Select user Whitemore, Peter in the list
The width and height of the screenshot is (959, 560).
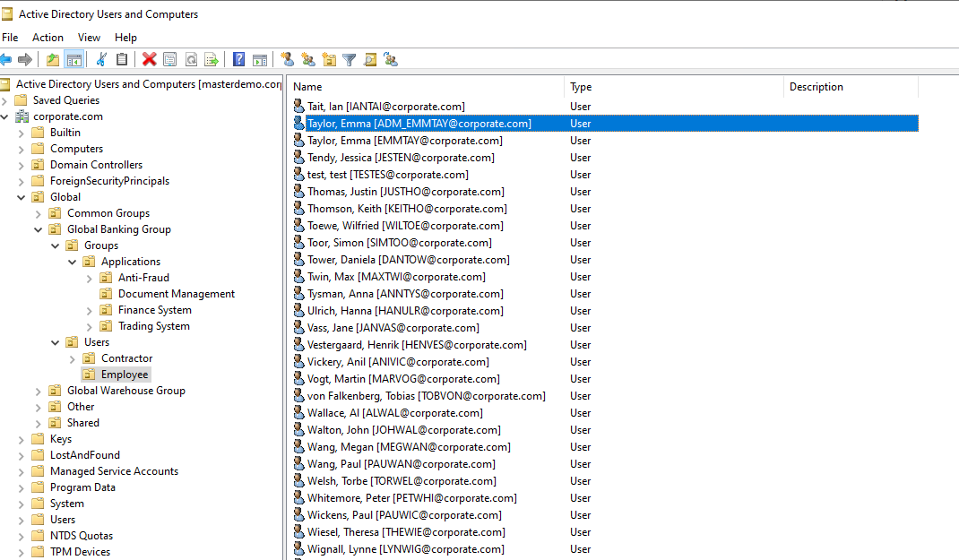pyautogui.click(x=411, y=498)
